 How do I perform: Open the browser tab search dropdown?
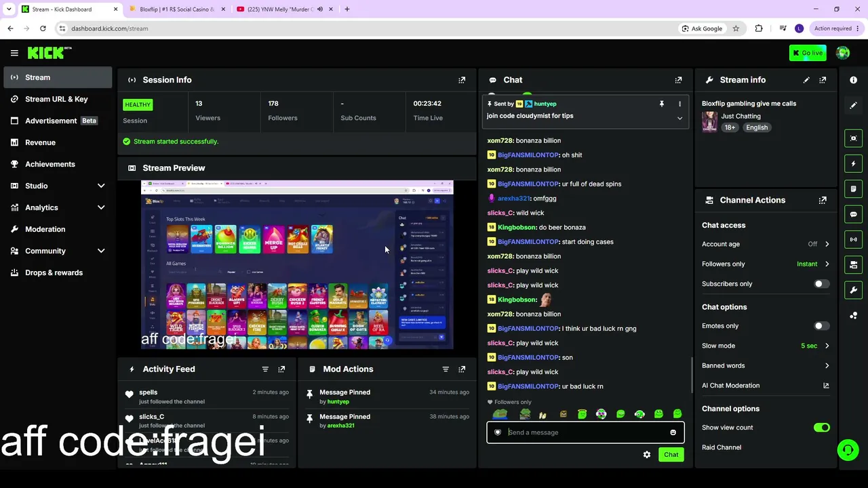point(9,9)
